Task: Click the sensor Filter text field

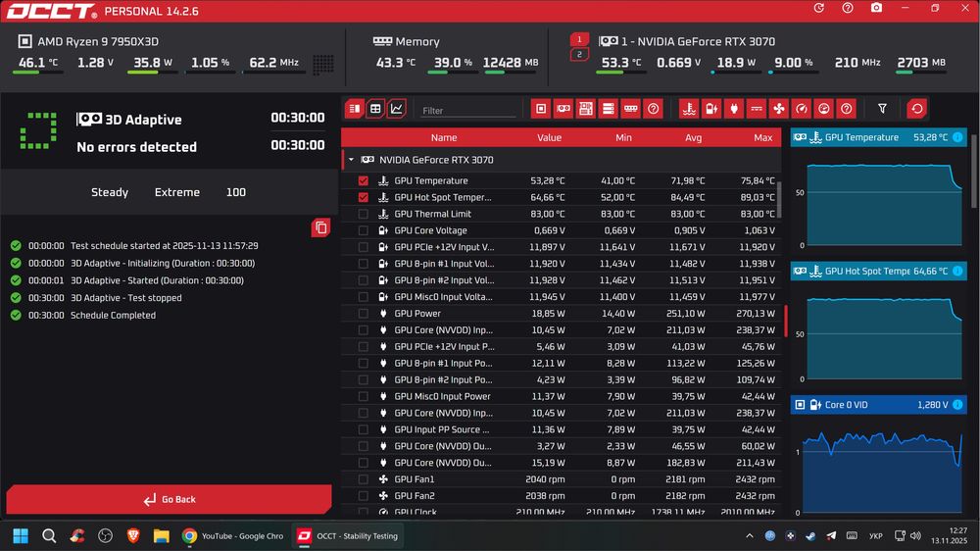Action: click(x=468, y=110)
